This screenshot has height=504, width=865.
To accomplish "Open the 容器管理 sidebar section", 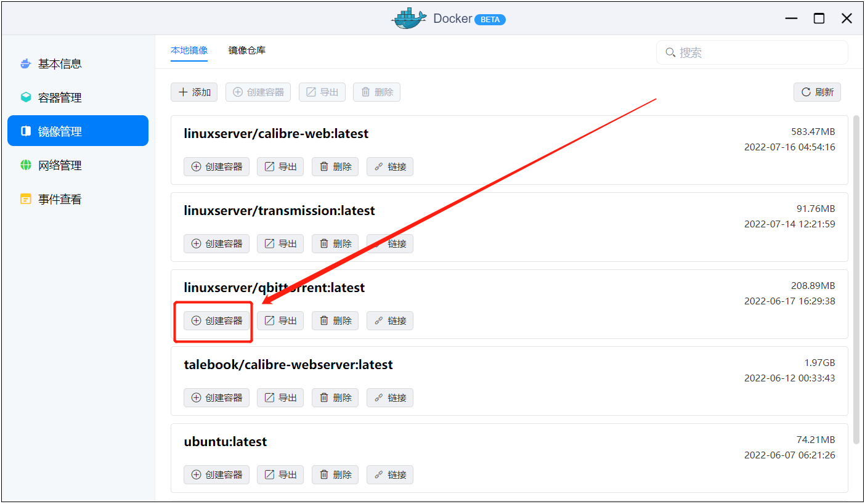I will point(78,97).
